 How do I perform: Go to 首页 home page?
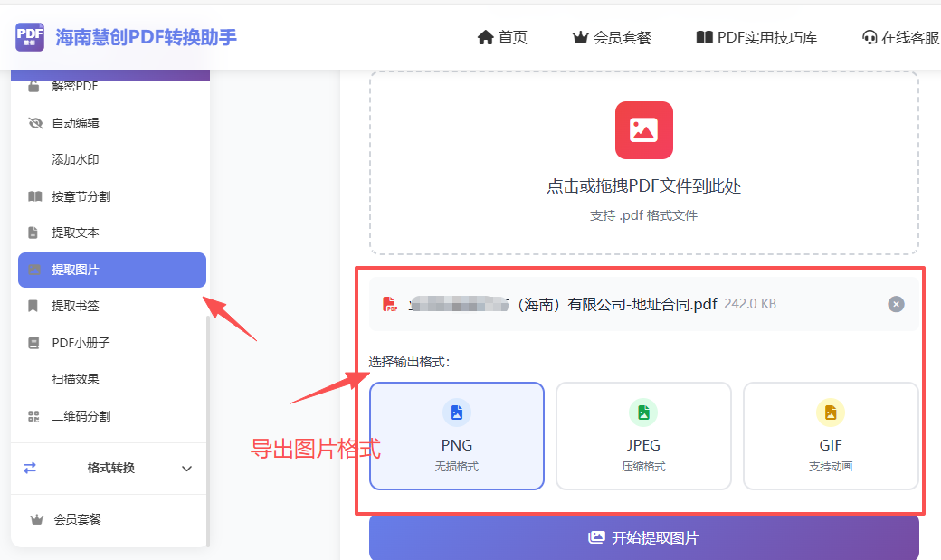coord(501,38)
